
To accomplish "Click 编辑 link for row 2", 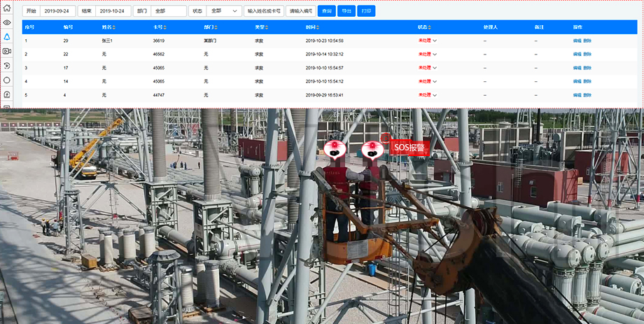I will pos(577,54).
